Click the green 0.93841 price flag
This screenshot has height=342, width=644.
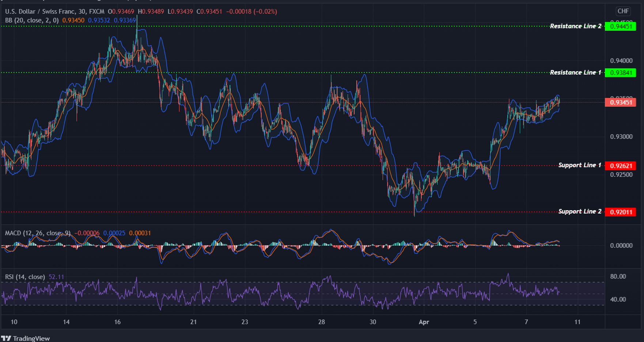click(621, 73)
